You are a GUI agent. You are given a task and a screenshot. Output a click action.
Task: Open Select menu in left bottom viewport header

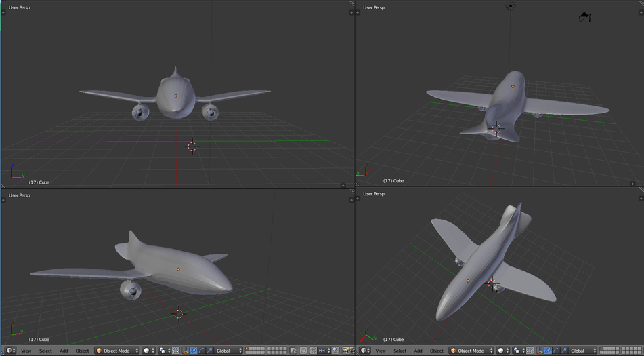point(45,351)
